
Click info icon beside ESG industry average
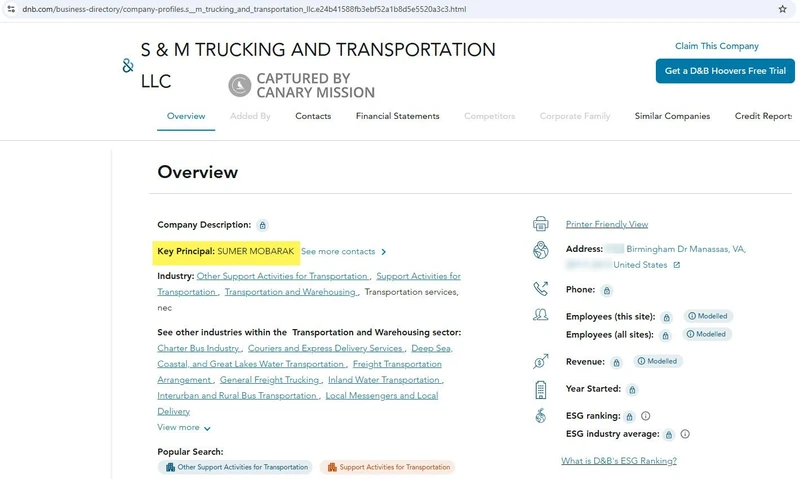tap(685, 434)
